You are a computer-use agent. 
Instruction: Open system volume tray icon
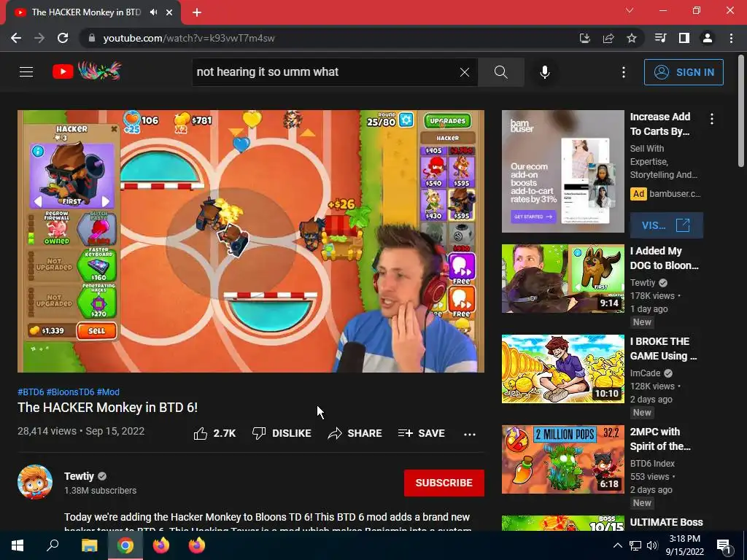tap(652, 545)
